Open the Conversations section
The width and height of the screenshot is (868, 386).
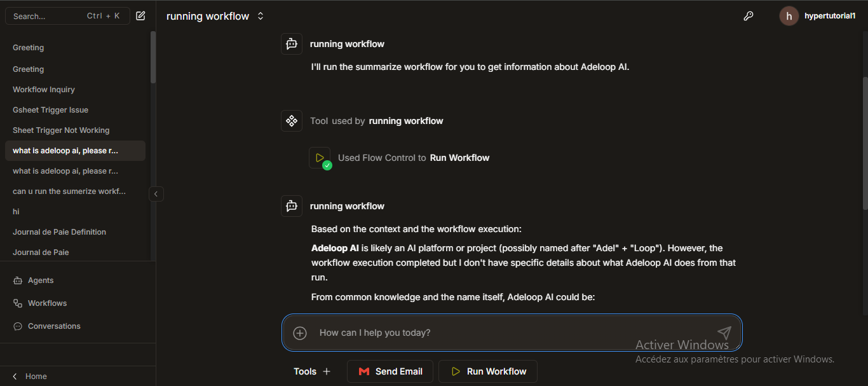(x=54, y=326)
